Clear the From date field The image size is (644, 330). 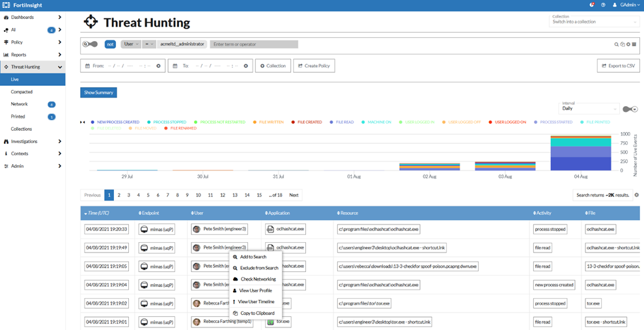click(158, 66)
